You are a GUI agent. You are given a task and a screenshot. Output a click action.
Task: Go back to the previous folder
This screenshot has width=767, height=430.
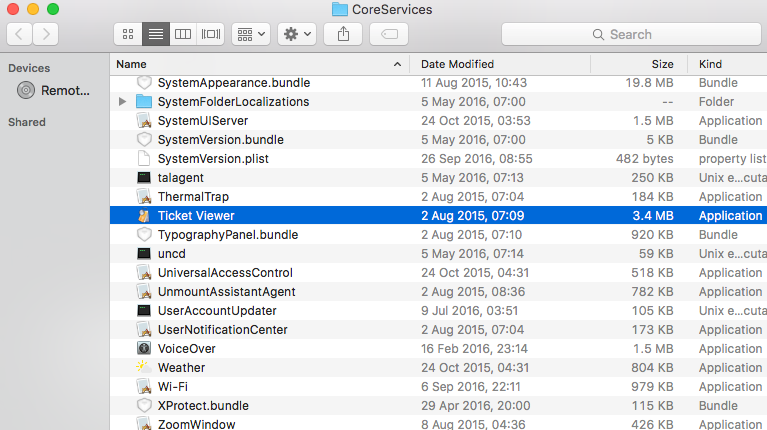(x=19, y=34)
